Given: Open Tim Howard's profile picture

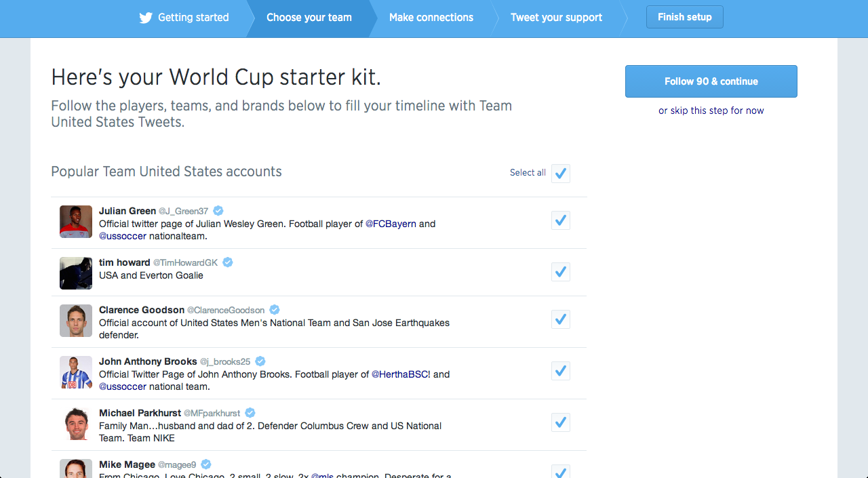Looking at the screenshot, I should pos(76,273).
